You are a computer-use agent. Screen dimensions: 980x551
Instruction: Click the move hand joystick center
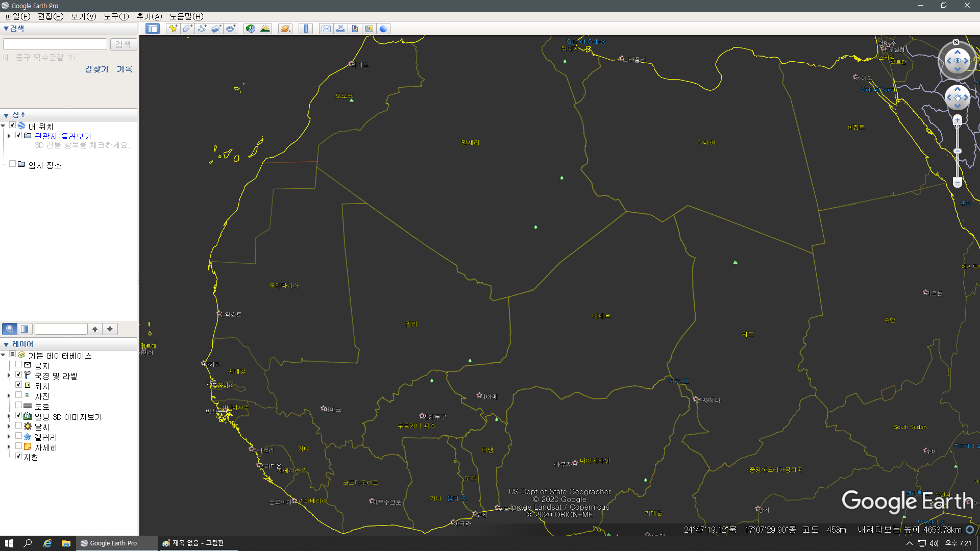[958, 97]
